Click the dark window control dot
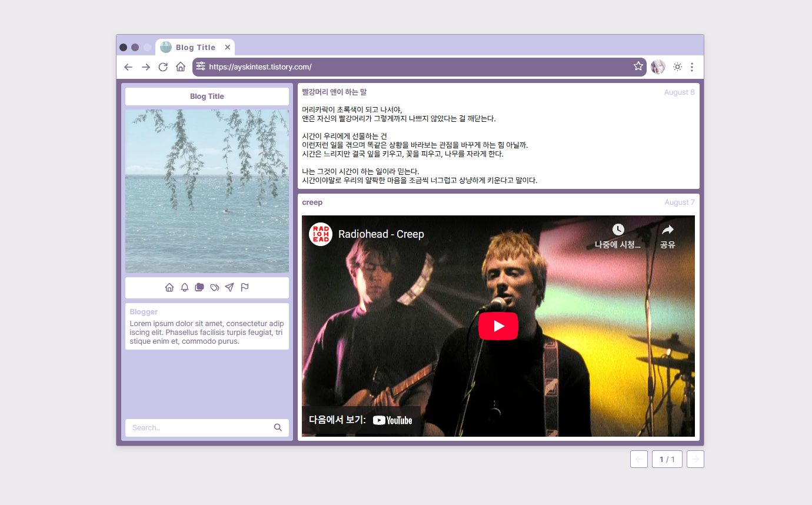812x505 pixels. click(x=124, y=47)
